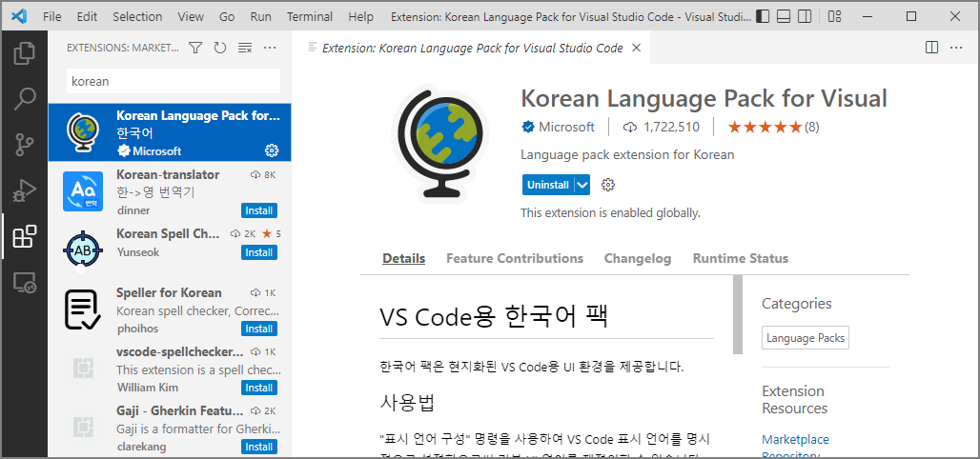980x459 pixels.
Task: Open the File menu
Action: click(x=51, y=17)
